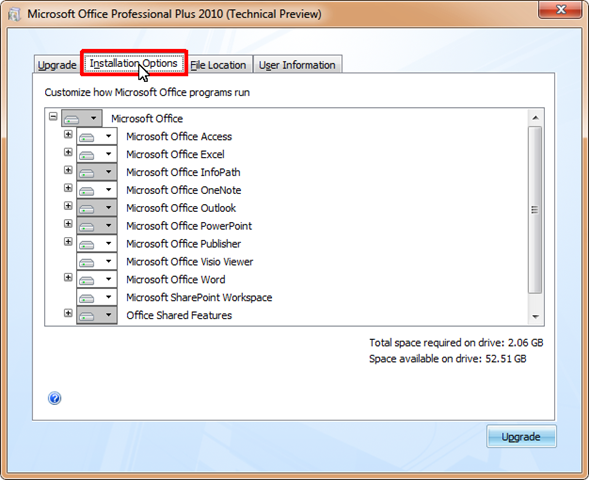The image size is (589, 480).
Task: Select Microsoft SharePoint Workspace in the tree
Action: point(199,297)
